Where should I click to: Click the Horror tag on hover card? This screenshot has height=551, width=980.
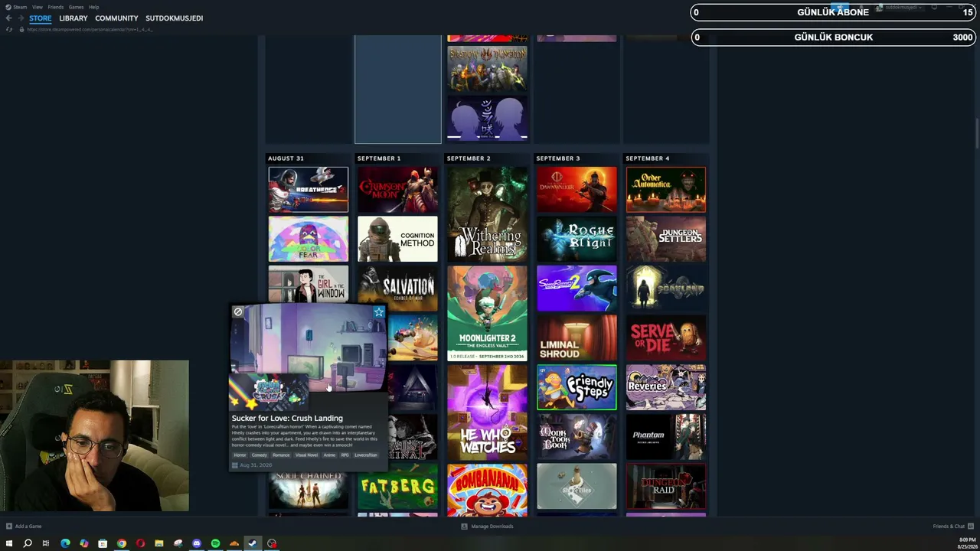[x=240, y=455]
